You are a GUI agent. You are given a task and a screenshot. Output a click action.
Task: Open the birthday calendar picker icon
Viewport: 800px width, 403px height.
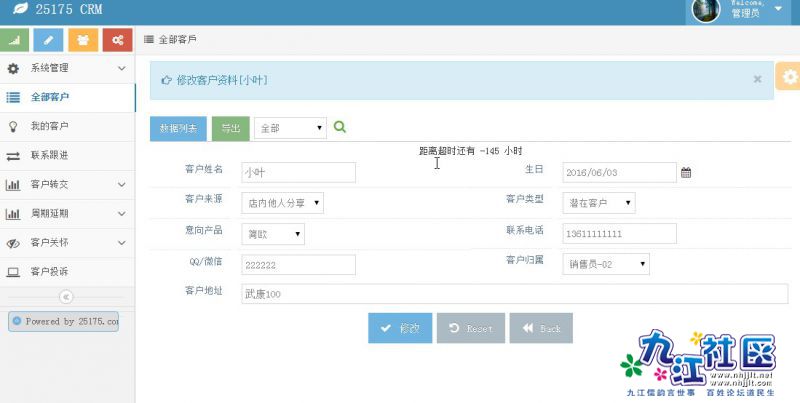(x=686, y=172)
